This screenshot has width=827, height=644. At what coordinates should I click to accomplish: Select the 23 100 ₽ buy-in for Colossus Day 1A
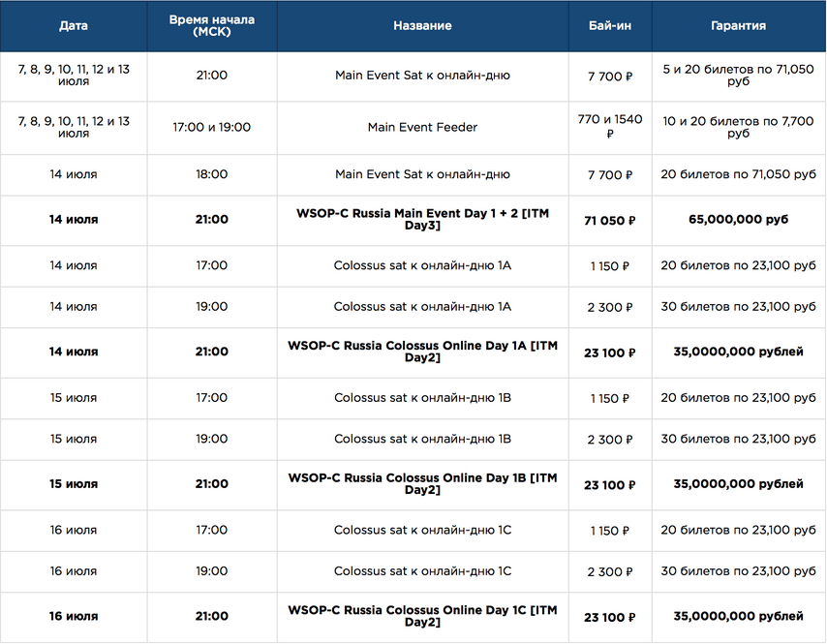point(610,353)
